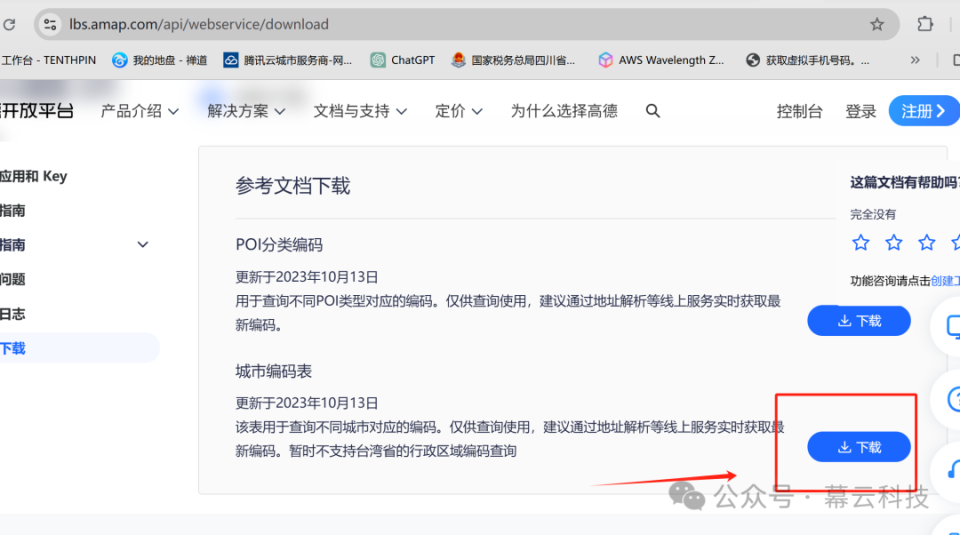Open the AWS Wavelength bookmark
This screenshot has width=960, height=535.
coord(661,60)
